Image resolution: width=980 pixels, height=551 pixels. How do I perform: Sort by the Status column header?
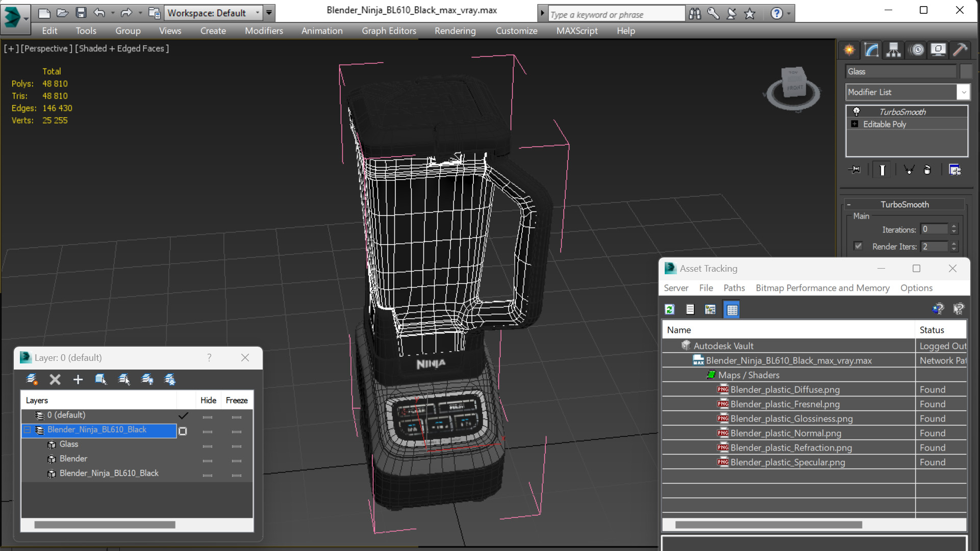coord(941,330)
